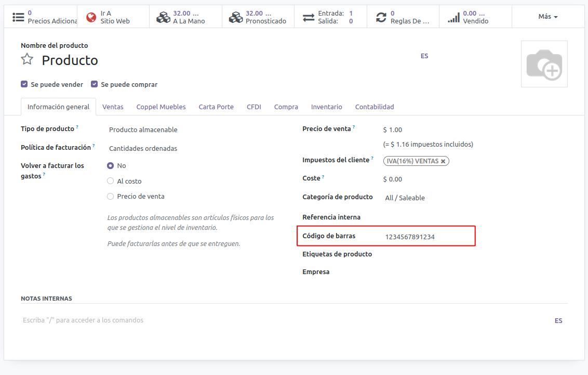Viewport: 588px width, 375px height.
Task: Uncheck the Se puede comprar checkbox
Action: tap(95, 84)
